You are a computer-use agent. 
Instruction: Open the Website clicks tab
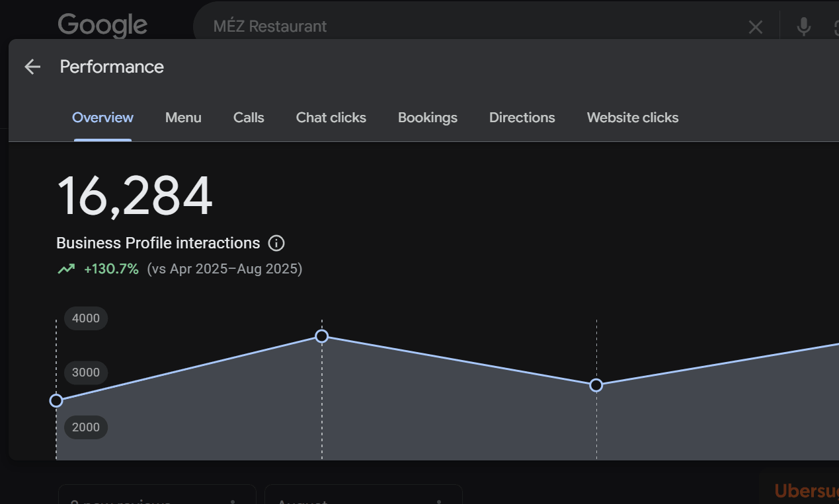[633, 118]
